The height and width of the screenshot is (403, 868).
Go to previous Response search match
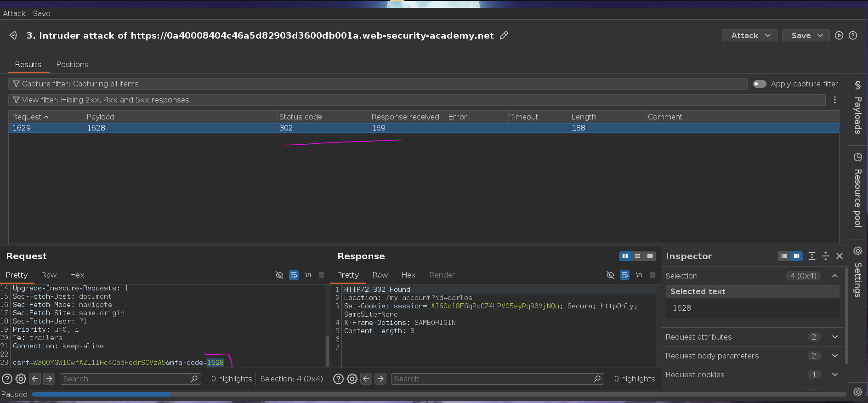pyautogui.click(x=366, y=379)
